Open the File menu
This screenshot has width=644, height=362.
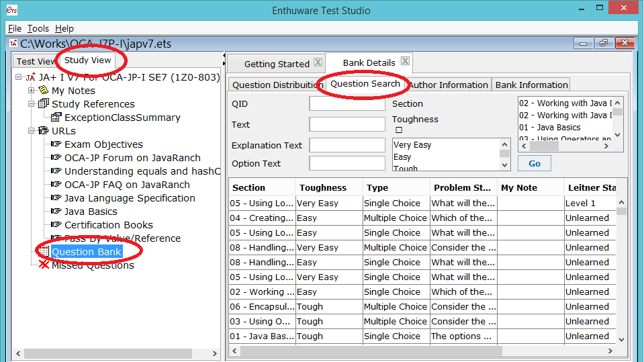pyautogui.click(x=15, y=28)
